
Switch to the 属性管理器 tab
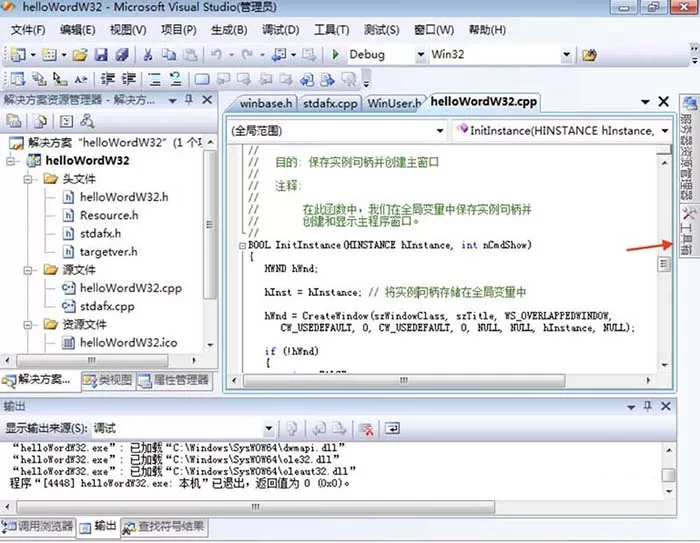[174, 380]
